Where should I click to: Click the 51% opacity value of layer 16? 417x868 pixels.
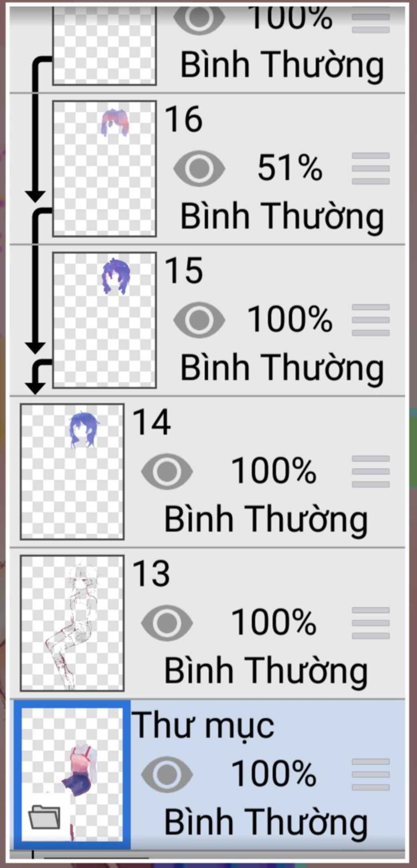290,168
